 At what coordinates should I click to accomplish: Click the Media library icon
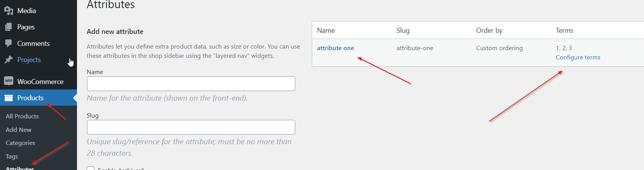pyautogui.click(x=8, y=11)
